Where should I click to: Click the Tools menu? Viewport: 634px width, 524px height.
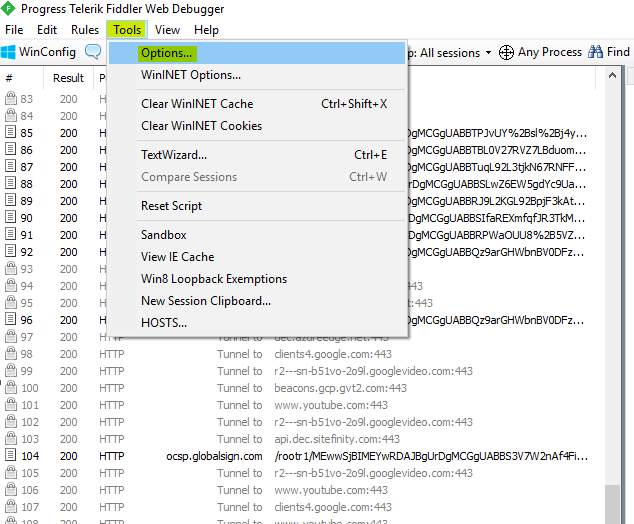pyautogui.click(x=127, y=30)
